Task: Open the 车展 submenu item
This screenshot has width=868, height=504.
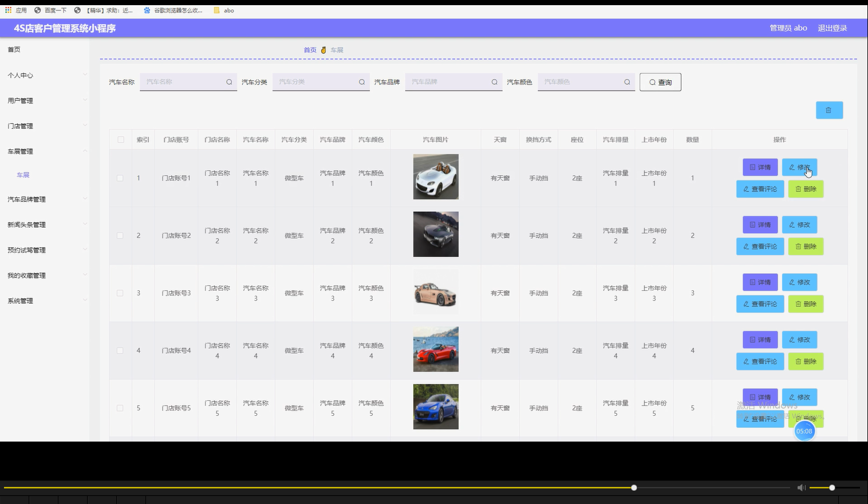Action: pyautogui.click(x=23, y=175)
